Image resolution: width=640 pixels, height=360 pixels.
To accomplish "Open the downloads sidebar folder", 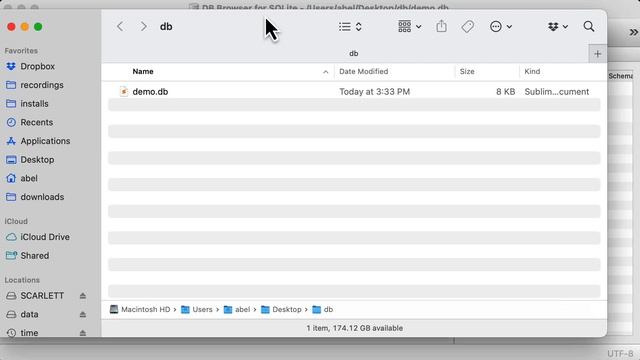I will point(42,197).
